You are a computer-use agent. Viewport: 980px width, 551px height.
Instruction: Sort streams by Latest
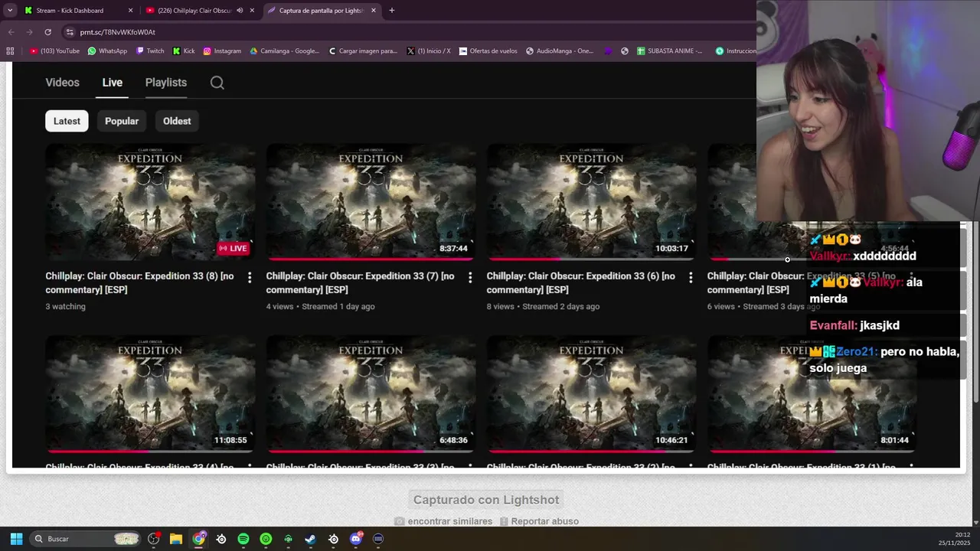click(67, 121)
